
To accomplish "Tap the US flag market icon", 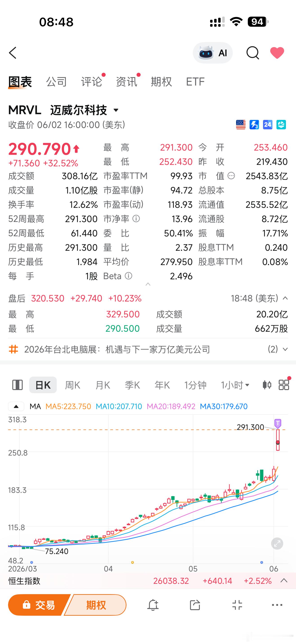I will (x=241, y=124).
